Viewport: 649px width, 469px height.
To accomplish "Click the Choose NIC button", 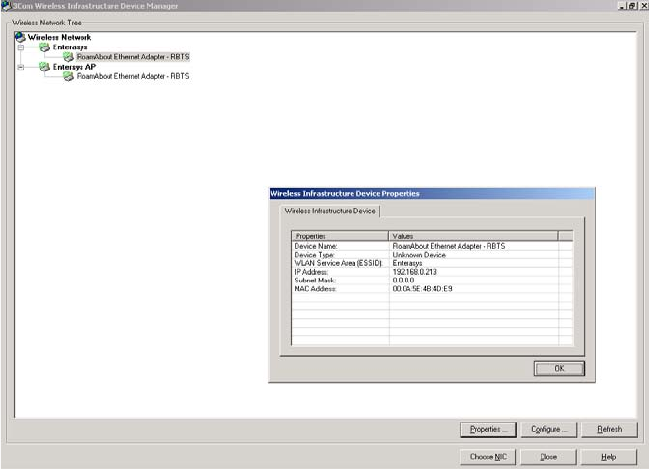I will click(x=488, y=457).
